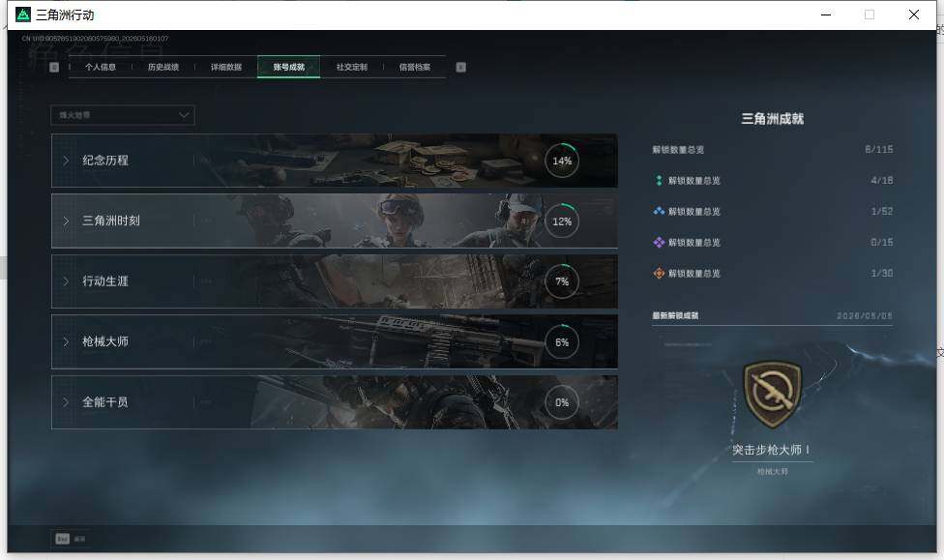The width and height of the screenshot is (944, 560).
Task: Click the Delta Force app logo in title bar
Action: tap(23, 15)
